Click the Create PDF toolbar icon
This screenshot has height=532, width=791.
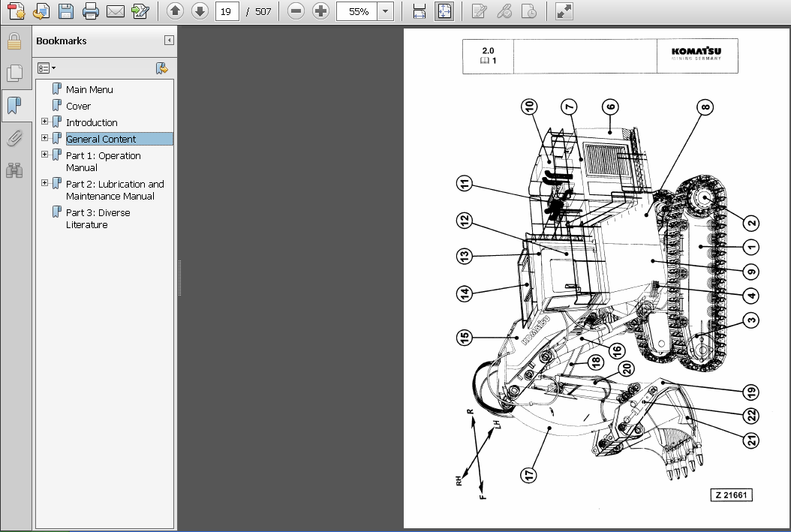tap(17, 11)
